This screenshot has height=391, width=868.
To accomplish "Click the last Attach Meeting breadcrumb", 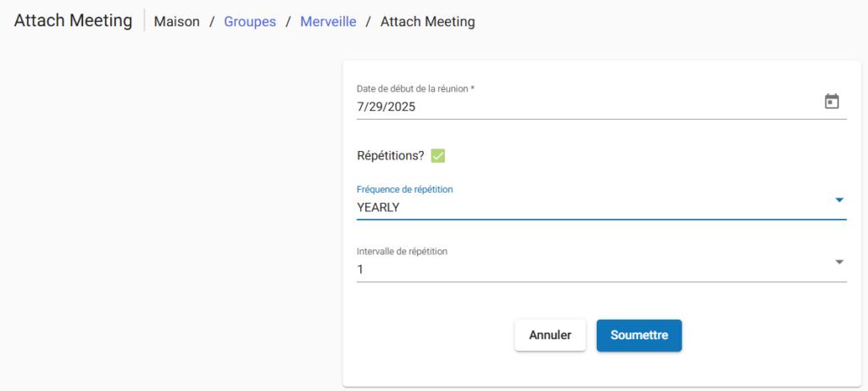I will [x=427, y=21].
